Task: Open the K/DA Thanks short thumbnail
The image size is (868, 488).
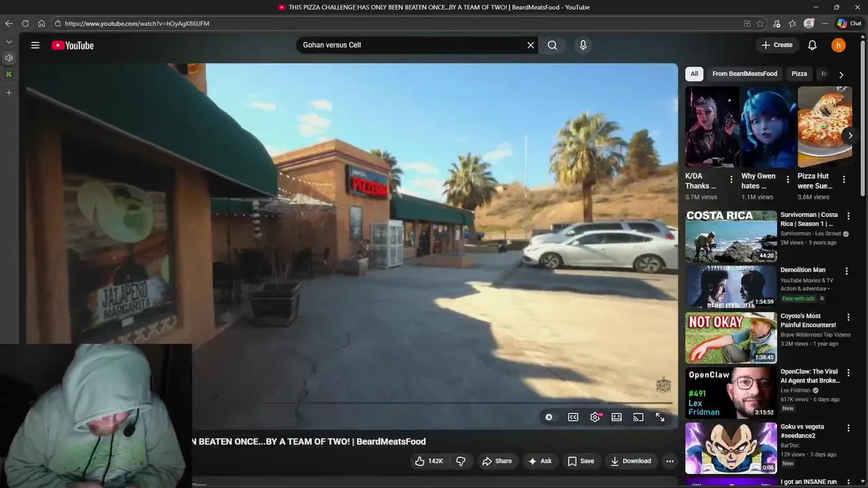Action: [712, 127]
